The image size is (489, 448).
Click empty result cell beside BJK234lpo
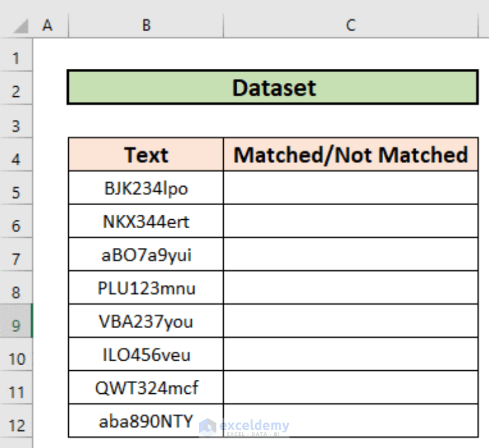coord(351,188)
